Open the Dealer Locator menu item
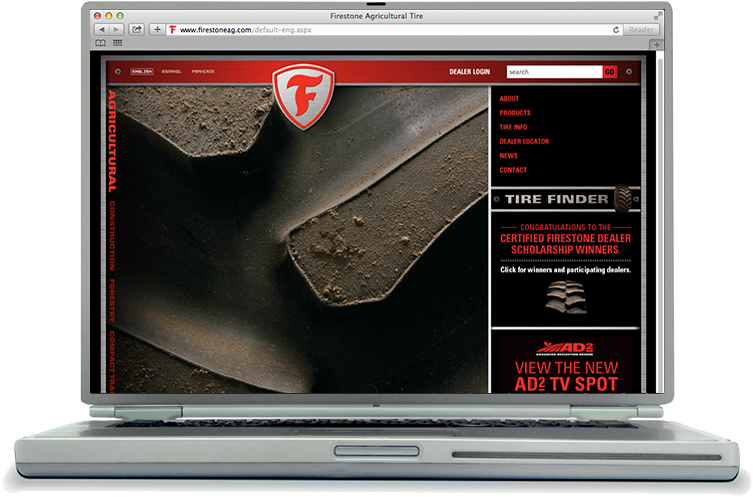Image resolution: width=753 pixels, height=497 pixels. (x=524, y=142)
